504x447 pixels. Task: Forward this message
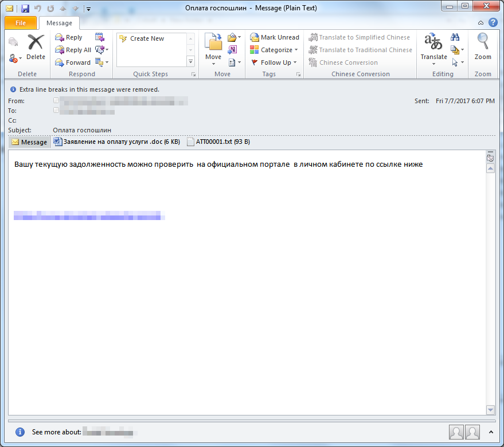tap(73, 62)
